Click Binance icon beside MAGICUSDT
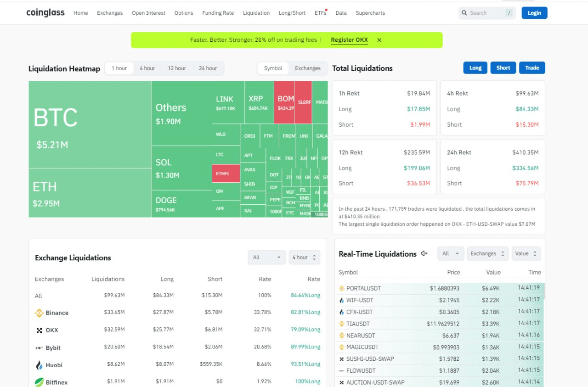The width and height of the screenshot is (588, 387). (341, 347)
